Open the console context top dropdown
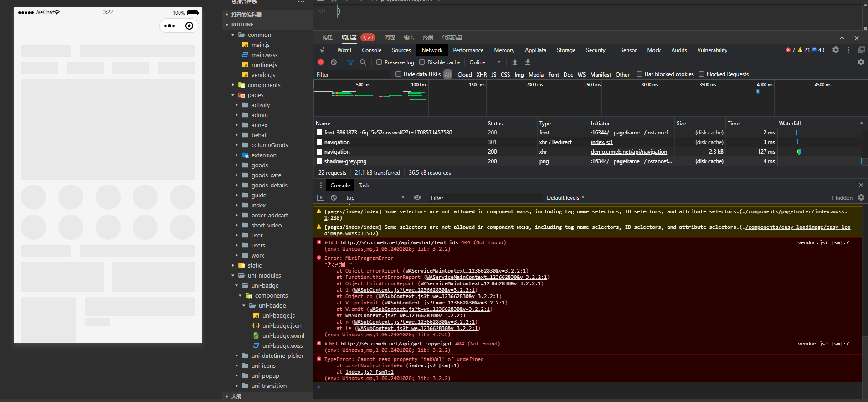This screenshot has width=868, height=402. 375,198
